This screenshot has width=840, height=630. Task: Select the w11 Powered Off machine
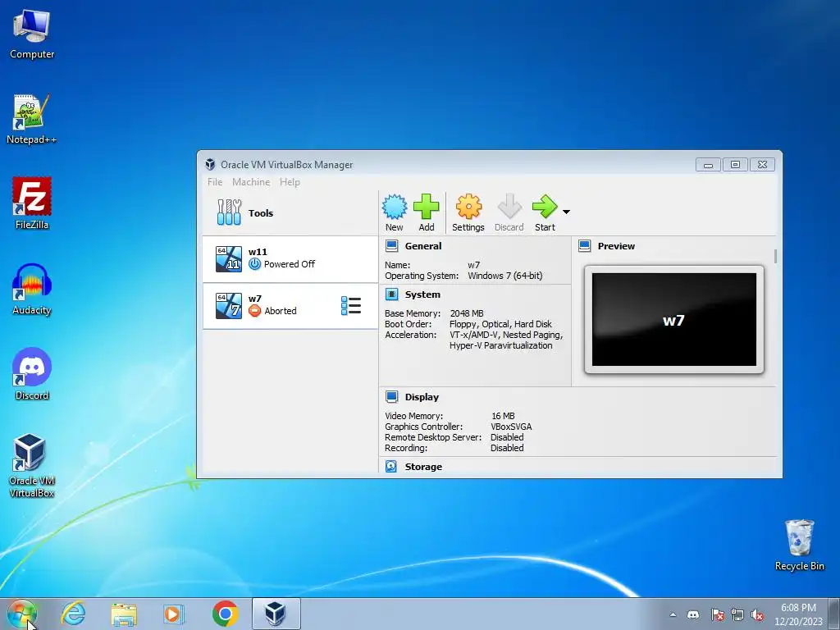[x=290, y=258]
